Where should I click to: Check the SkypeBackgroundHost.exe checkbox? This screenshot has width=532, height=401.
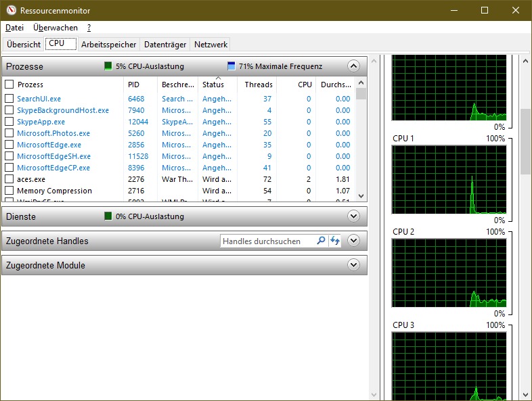9,110
